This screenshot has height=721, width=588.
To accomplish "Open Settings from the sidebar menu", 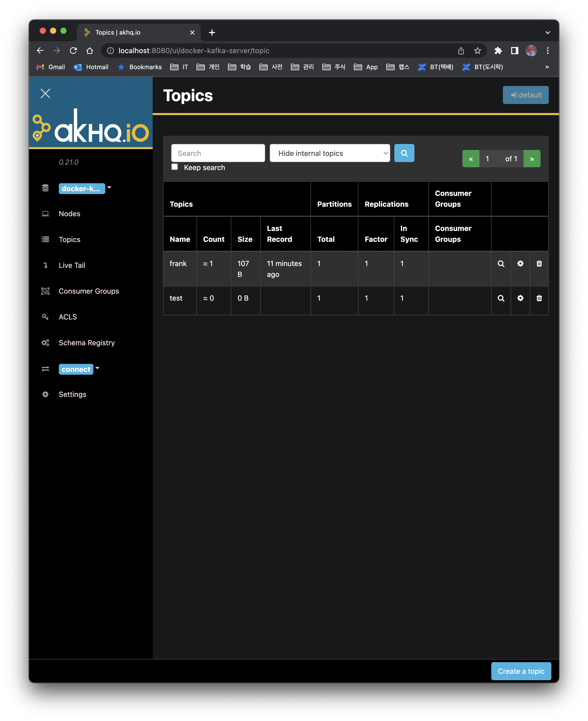I will [x=72, y=394].
